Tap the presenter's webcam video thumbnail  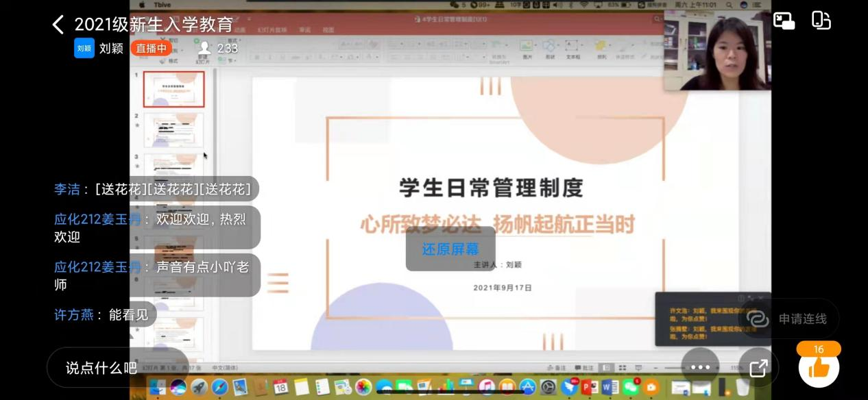click(717, 51)
